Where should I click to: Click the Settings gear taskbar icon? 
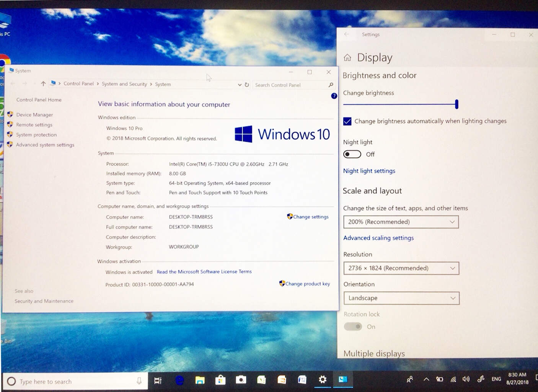click(323, 379)
